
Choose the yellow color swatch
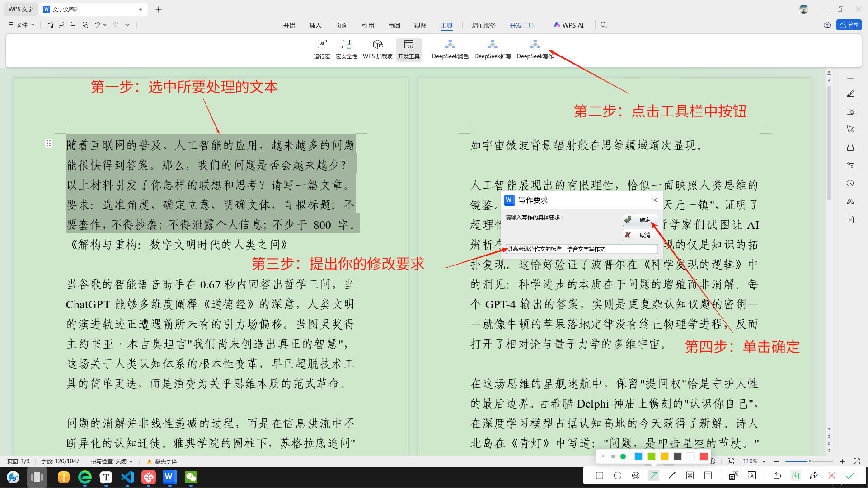tap(665, 457)
